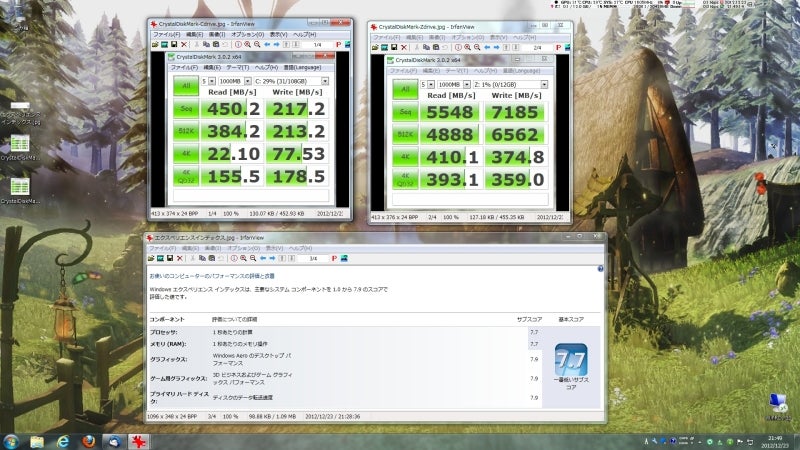The width and height of the screenshot is (800, 450).
Task: Open 表示(V) menu in C-drive IrfanView window
Action: point(278,35)
